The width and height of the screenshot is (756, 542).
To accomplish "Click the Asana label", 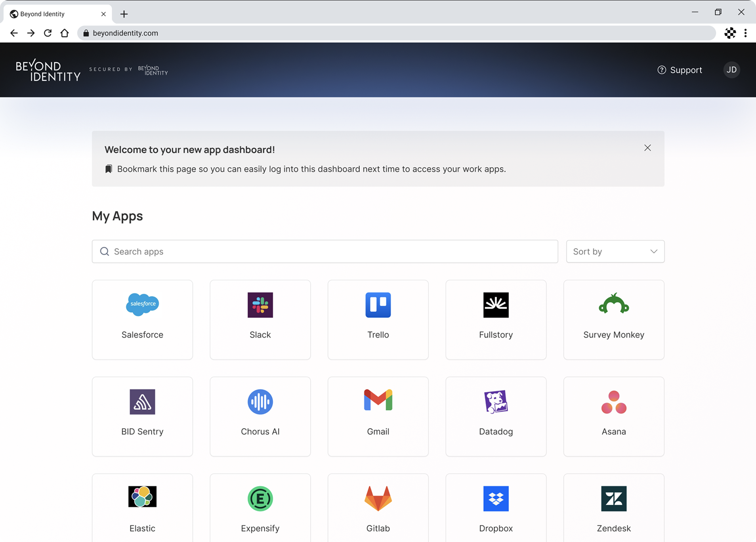I will [x=614, y=431].
